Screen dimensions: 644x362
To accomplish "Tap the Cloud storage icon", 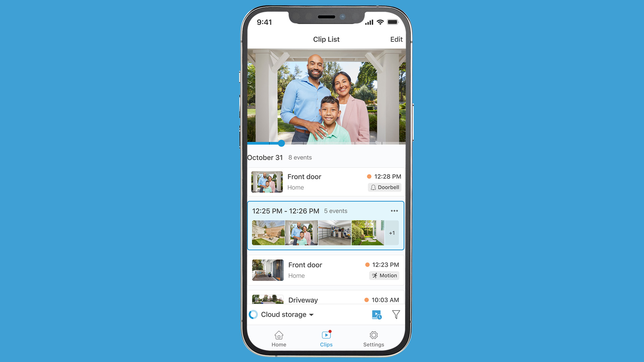I will pos(254,314).
